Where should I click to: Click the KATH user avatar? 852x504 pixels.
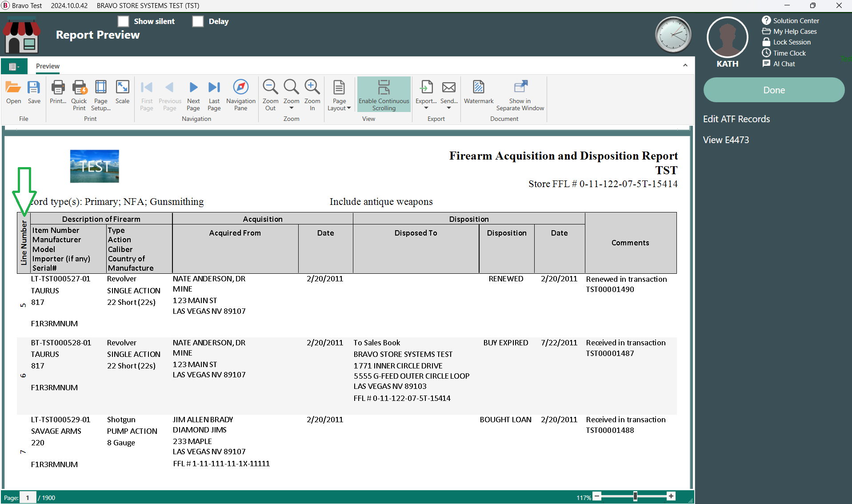click(728, 37)
